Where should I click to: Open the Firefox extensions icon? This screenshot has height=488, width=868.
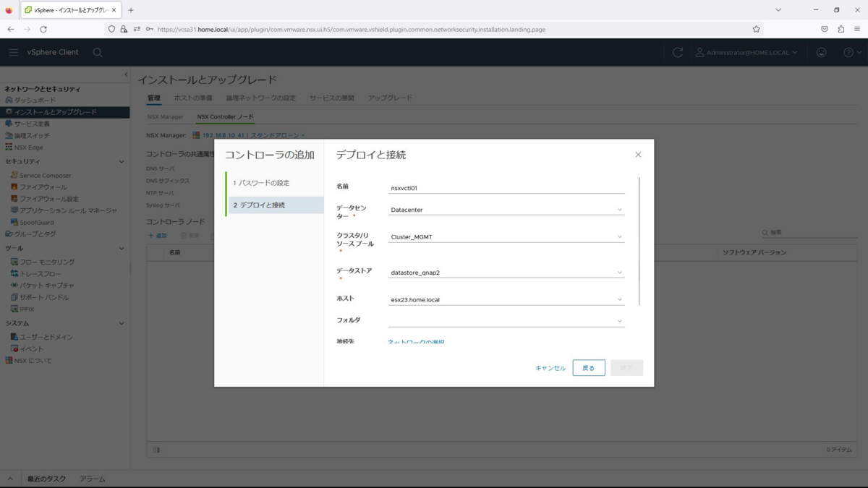click(841, 29)
